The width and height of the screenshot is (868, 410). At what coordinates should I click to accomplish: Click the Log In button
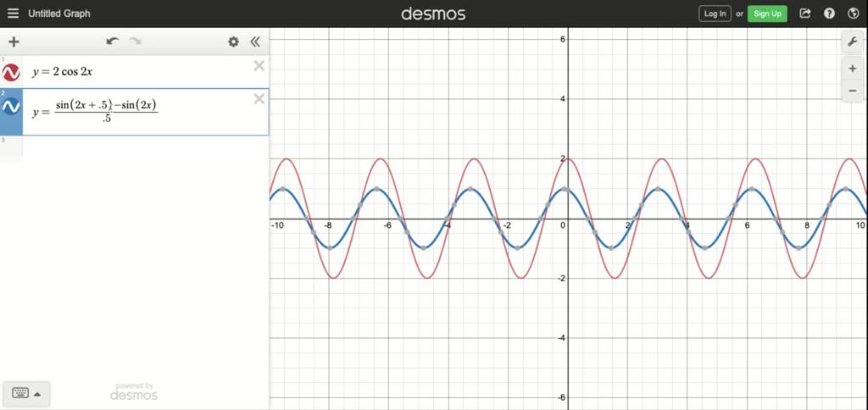(715, 14)
